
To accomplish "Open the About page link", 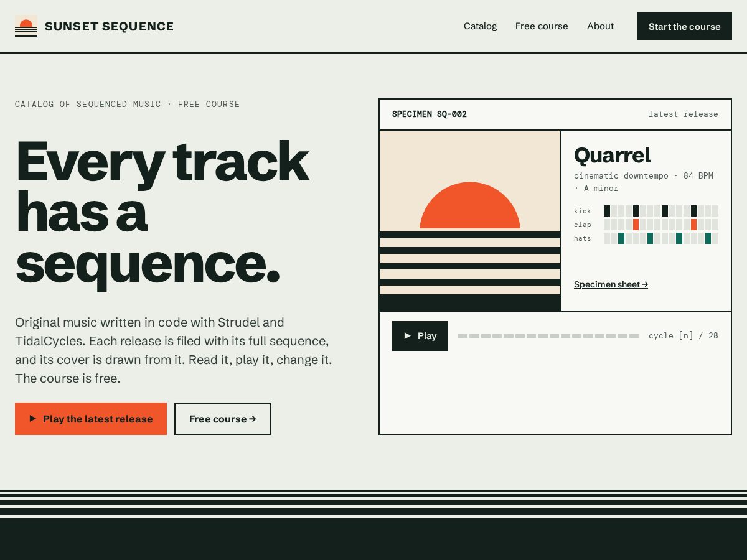I will pyautogui.click(x=600, y=26).
